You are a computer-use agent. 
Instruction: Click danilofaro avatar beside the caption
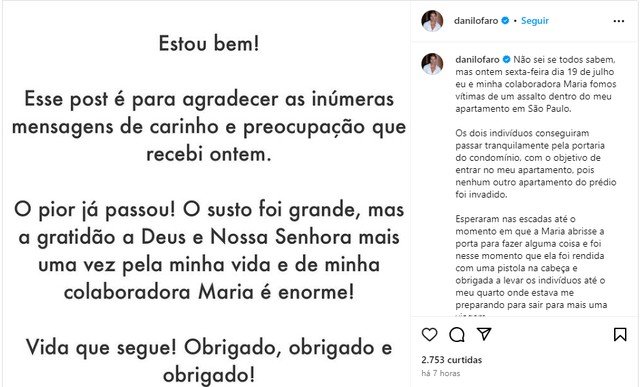tap(432, 64)
